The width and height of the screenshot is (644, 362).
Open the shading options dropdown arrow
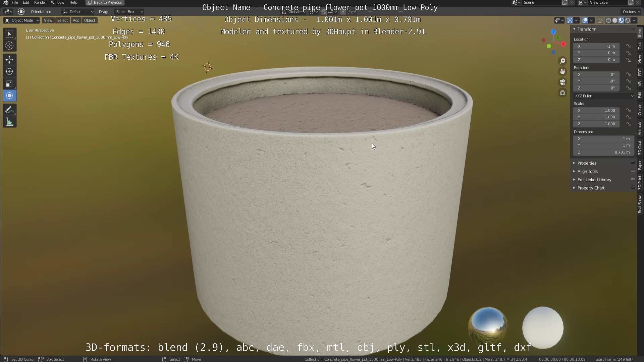[634, 20]
